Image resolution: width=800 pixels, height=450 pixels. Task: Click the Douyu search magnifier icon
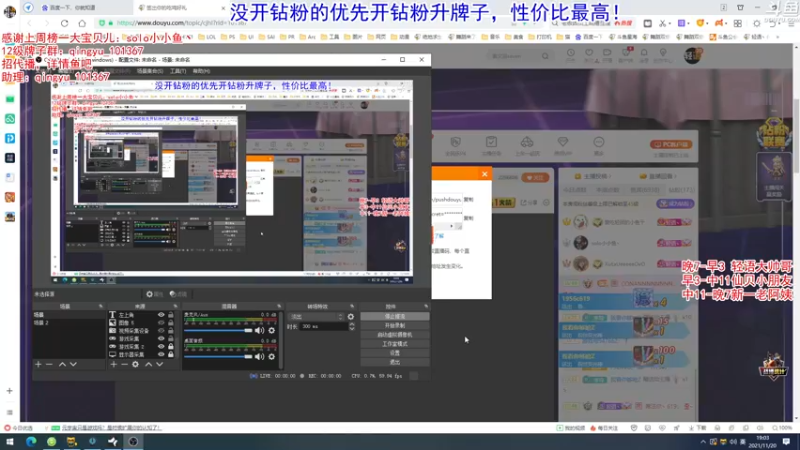pos(545,56)
